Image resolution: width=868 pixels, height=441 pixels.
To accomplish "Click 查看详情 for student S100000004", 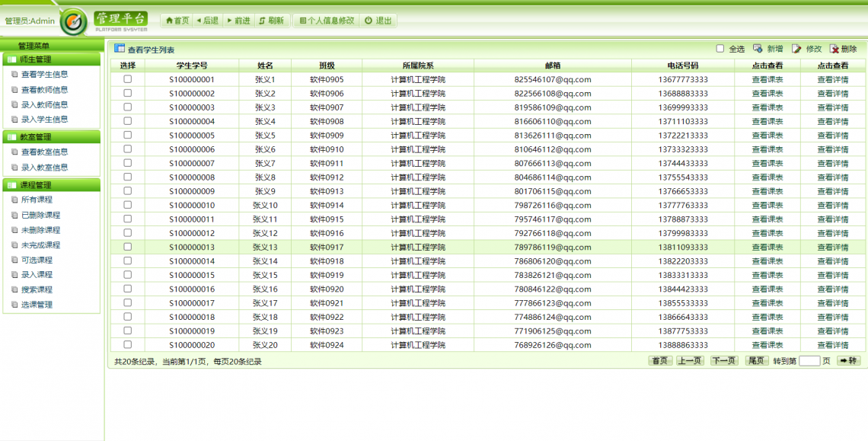I will click(832, 121).
